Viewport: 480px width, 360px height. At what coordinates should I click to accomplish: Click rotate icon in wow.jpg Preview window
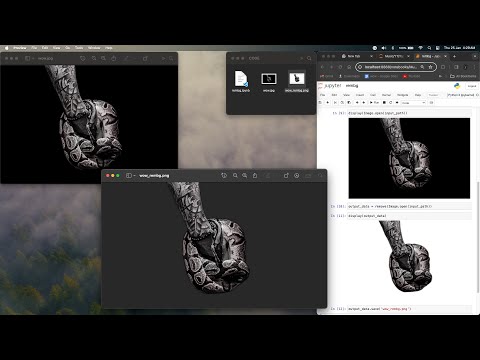coord(145,58)
